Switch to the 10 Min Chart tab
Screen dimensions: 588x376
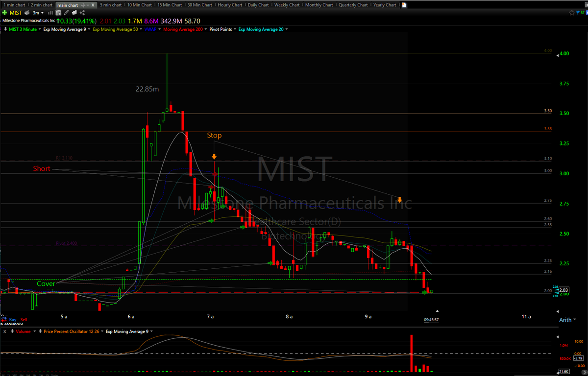pos(139,5)
